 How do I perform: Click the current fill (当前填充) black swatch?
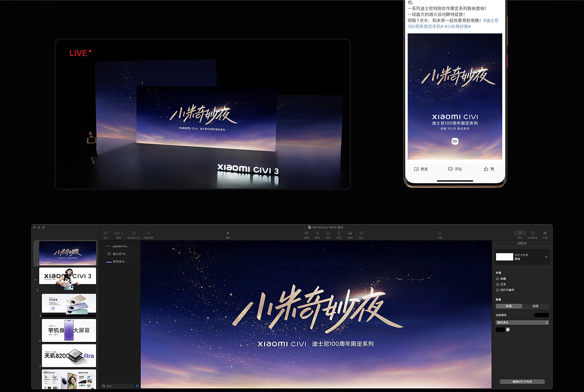[x=542, y=315]
